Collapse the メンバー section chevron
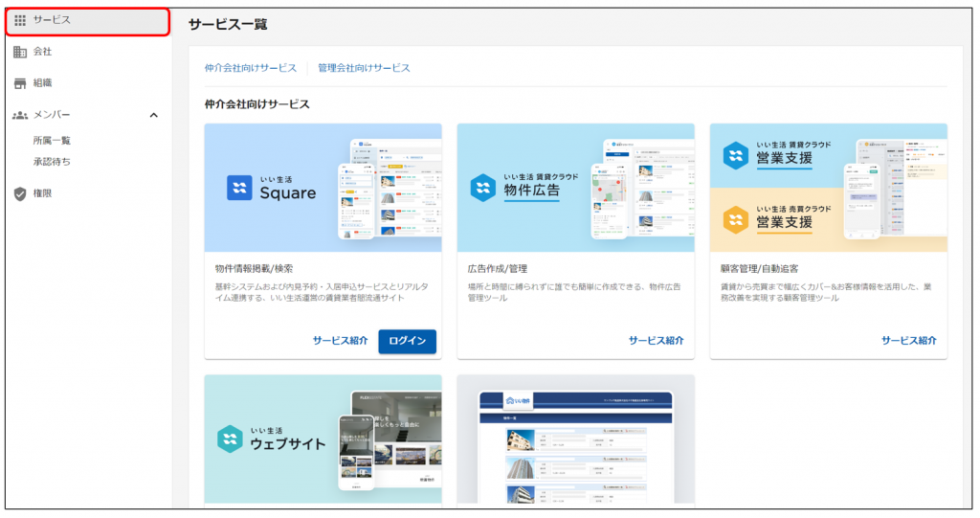The image size is (980, 518). point(154,115)
